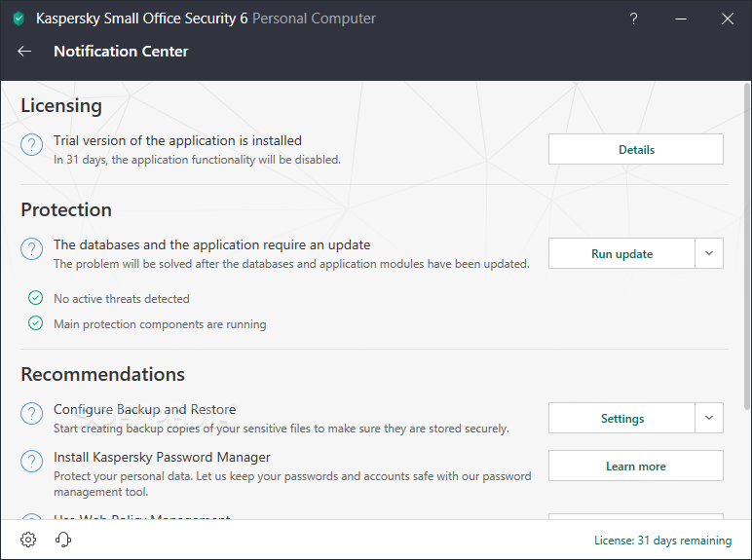This screenshot has width=752, height=560.
Task: Click 'Protect your personal data' description text
Action: [292, 484]
